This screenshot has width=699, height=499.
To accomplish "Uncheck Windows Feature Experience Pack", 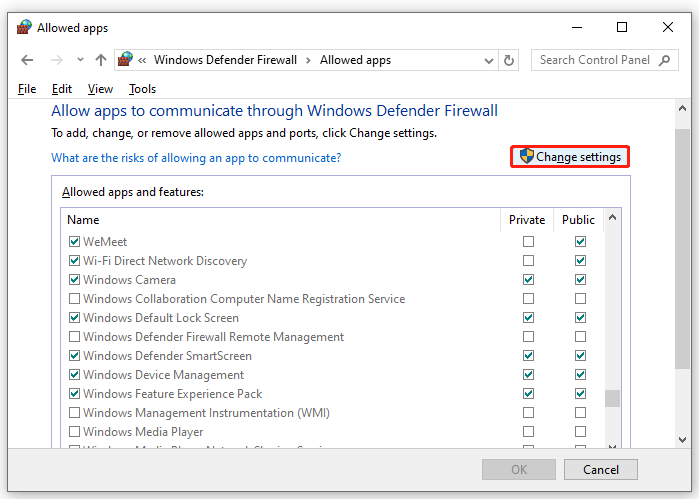I will coord(74,394).
